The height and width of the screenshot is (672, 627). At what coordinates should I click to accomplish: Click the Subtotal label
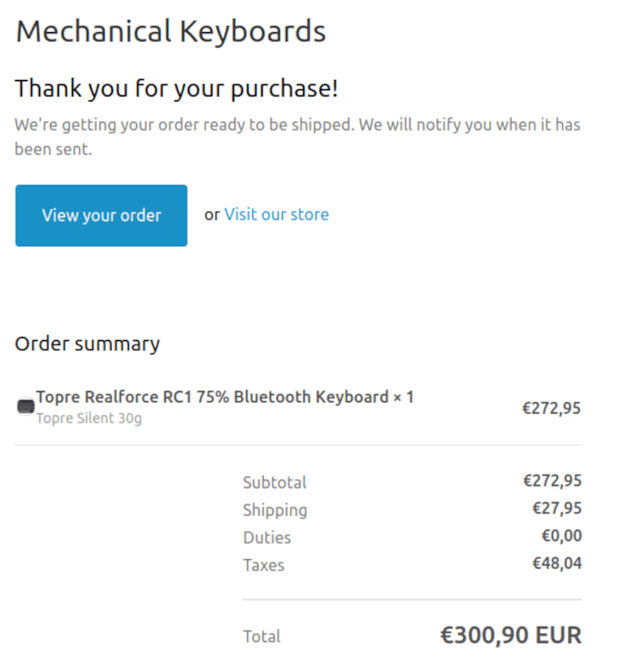274,482
